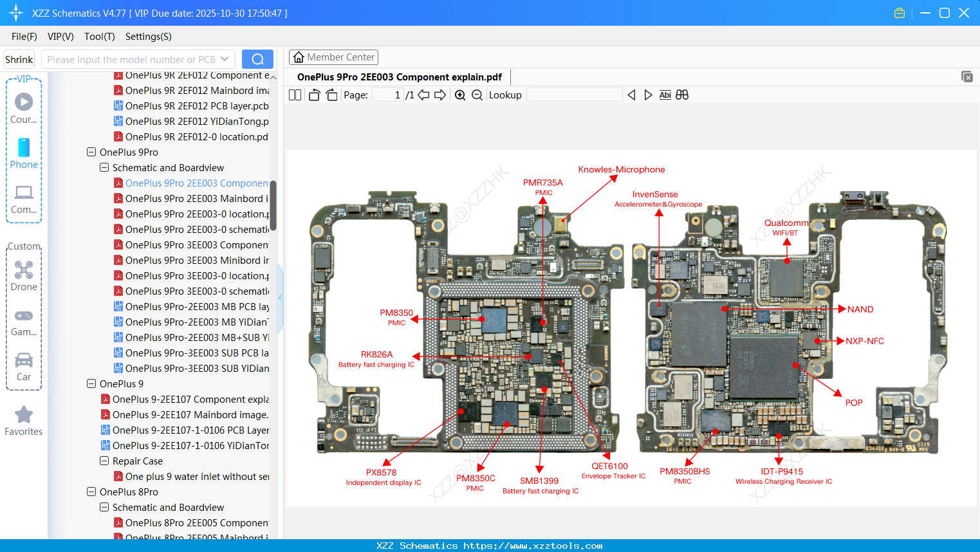Click the zoom in magnifier on PDF toolbar
This screenshot has height=552, width=980.
coord(460,95)
